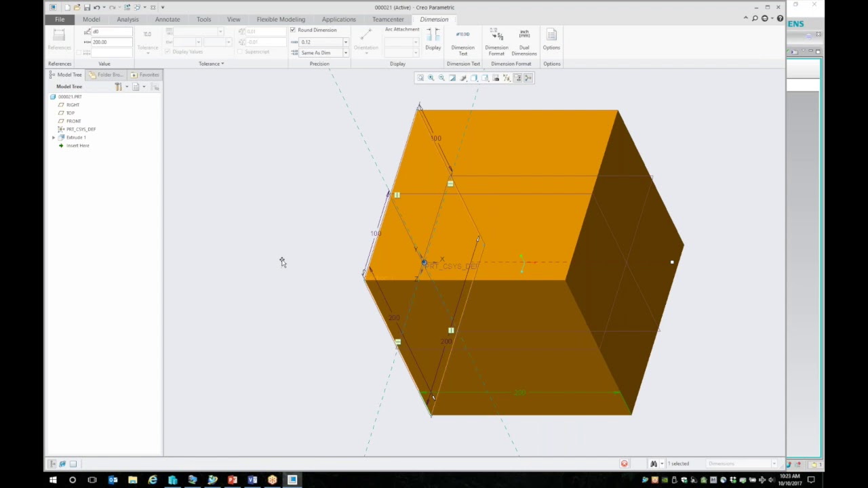Open the Windows switcher icon in quick access toolbar
The width and height of the screenshot is (868, 488).
click(x=137, y=7)
